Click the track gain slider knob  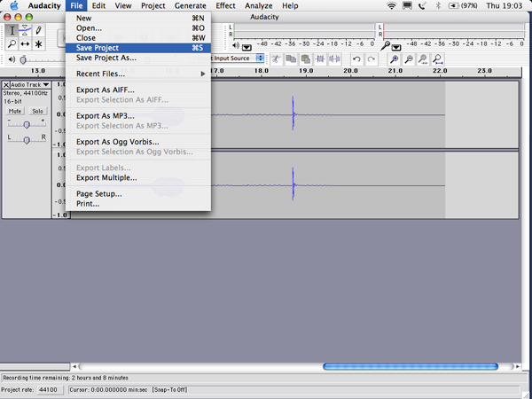click(x=27, y=125)
